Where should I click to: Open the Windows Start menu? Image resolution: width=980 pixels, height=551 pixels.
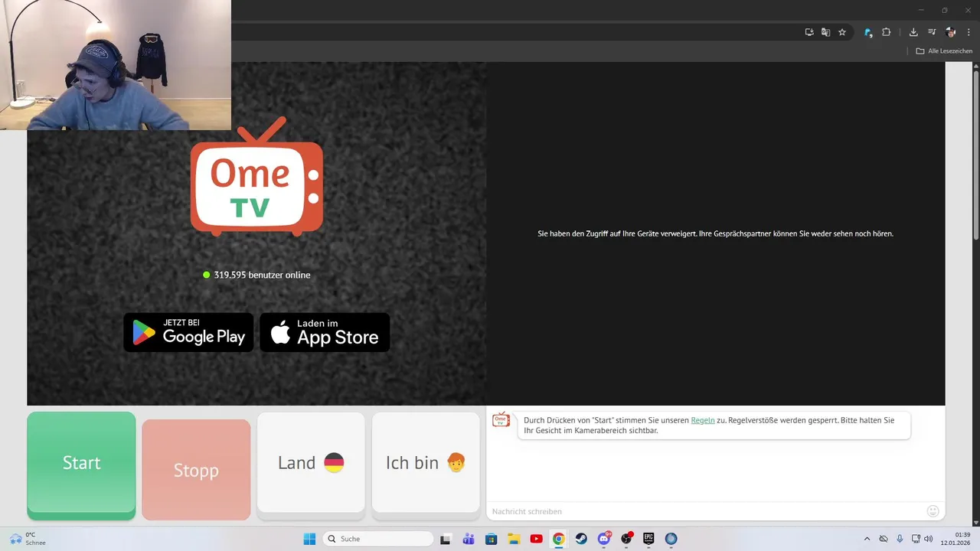tap(309, 539)
